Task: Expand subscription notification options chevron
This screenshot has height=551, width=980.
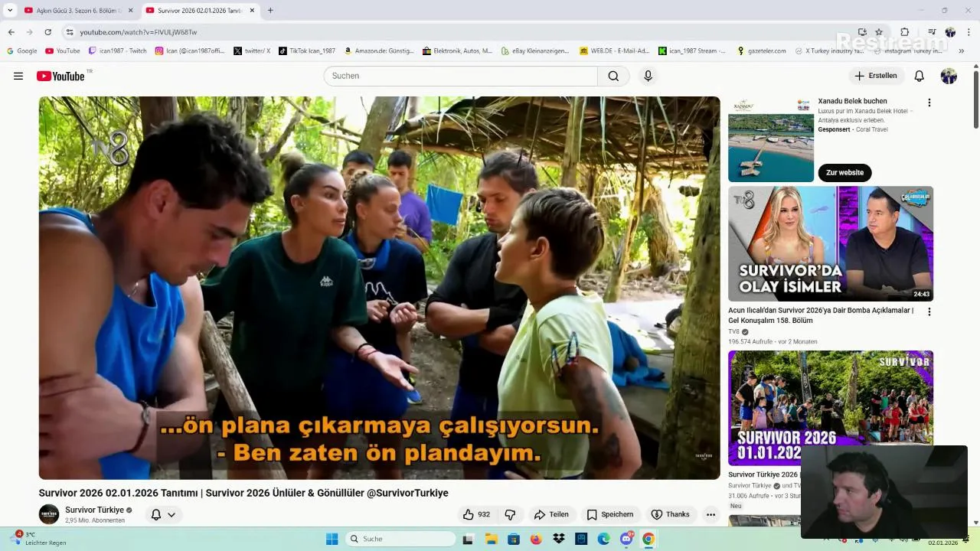Action: pos(171,514)
